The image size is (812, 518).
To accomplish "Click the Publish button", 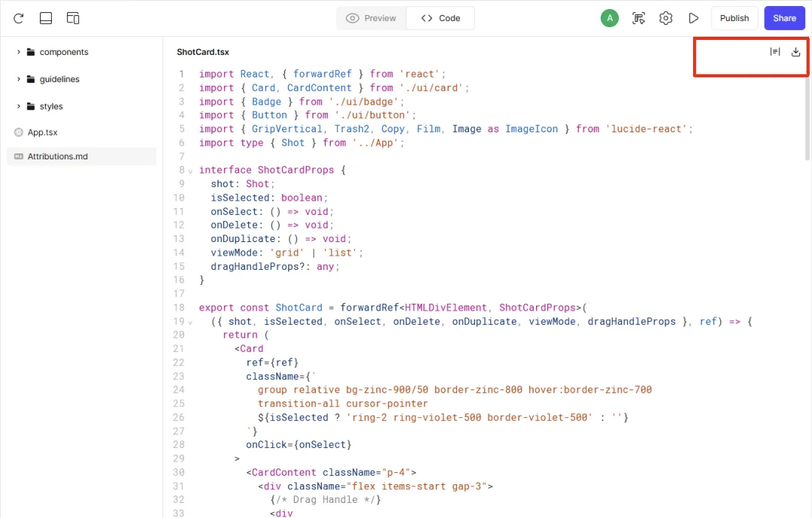I will [x=735, y=18].
